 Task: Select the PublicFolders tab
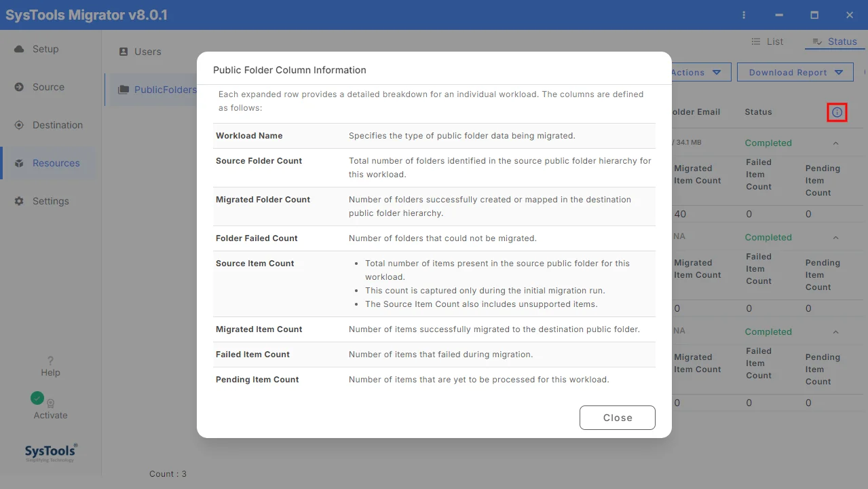[x=151, y=90]
